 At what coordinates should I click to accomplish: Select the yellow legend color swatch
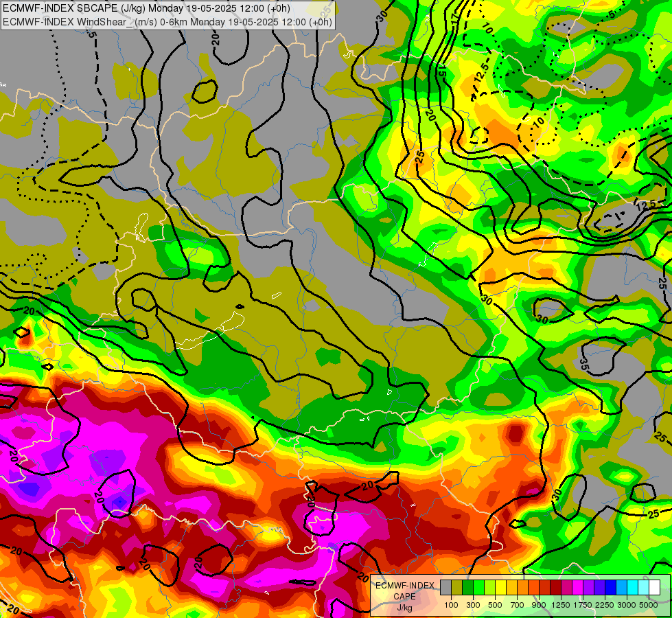click(500, 588)
